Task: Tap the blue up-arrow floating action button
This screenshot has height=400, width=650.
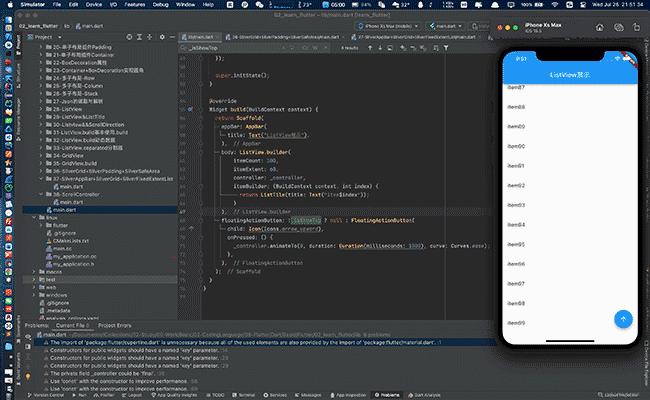Action: 623,319
